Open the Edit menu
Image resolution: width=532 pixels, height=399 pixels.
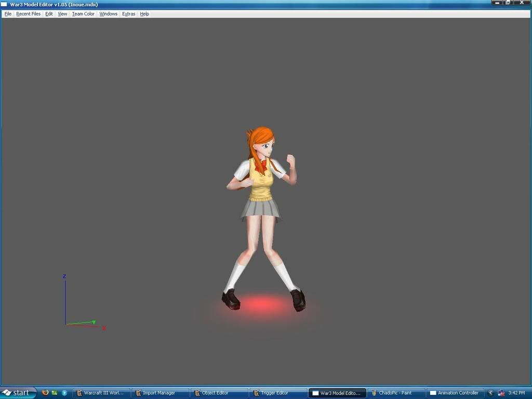[x=49, y=14]
